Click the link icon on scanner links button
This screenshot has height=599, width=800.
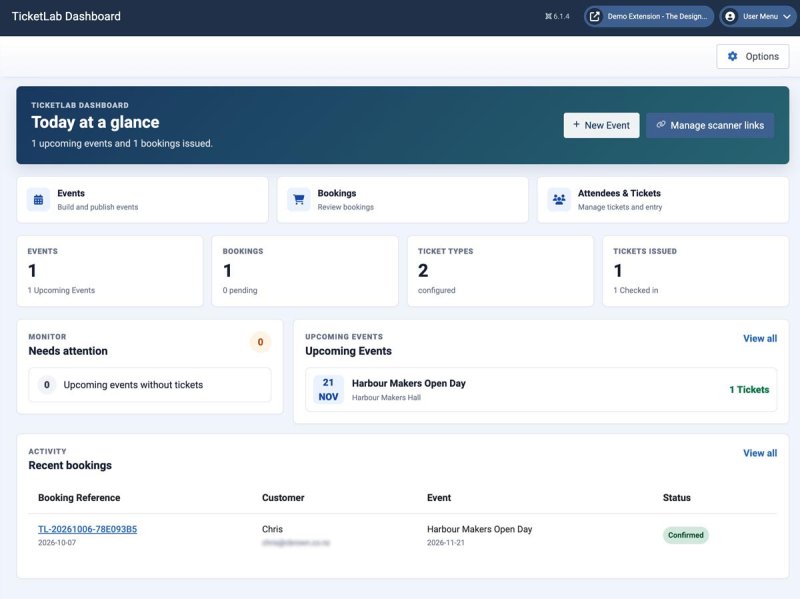661,124
